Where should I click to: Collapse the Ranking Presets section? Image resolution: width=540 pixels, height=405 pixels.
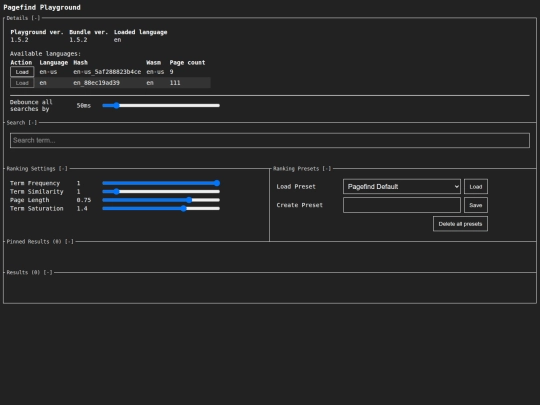coord(326,169)
